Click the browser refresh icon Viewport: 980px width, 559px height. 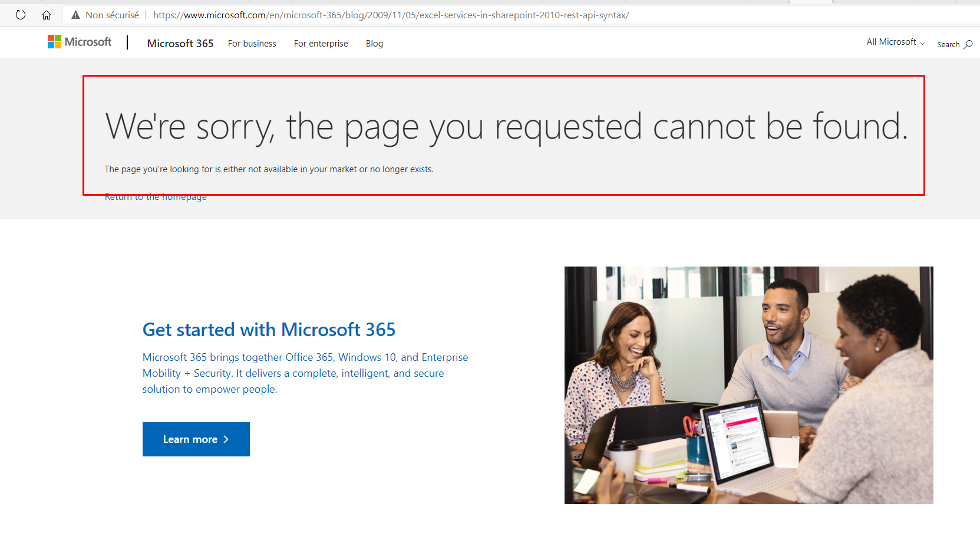pos(21,15)
